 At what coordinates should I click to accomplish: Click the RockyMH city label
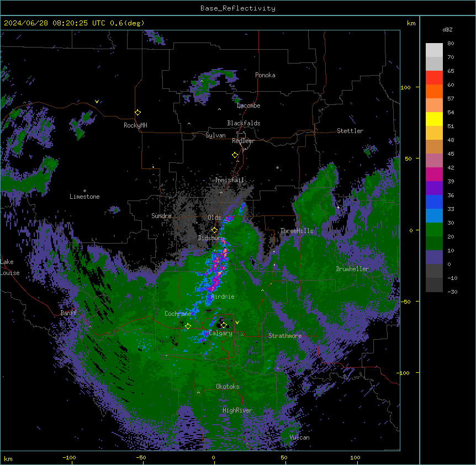135,125
